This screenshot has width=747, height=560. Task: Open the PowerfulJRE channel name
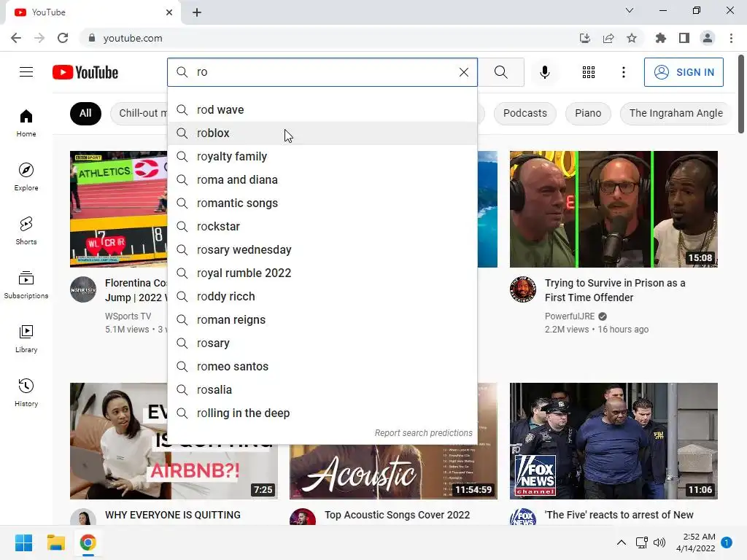click(570, 316)
